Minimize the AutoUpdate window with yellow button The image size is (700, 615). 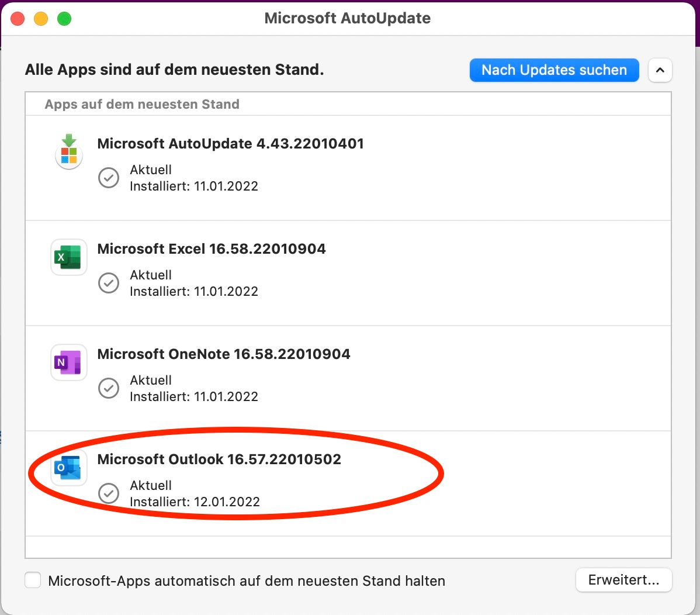pyautogui.click(x=41, y=19)
